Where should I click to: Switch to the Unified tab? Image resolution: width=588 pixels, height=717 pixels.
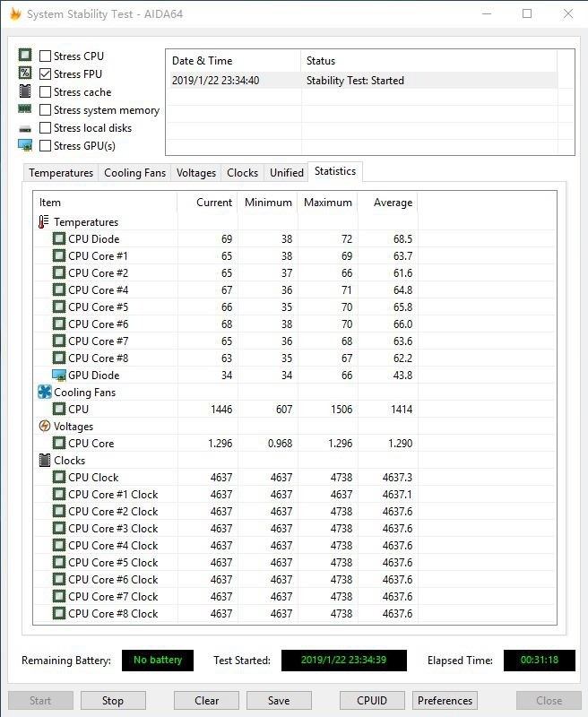(x=287, y=173)
